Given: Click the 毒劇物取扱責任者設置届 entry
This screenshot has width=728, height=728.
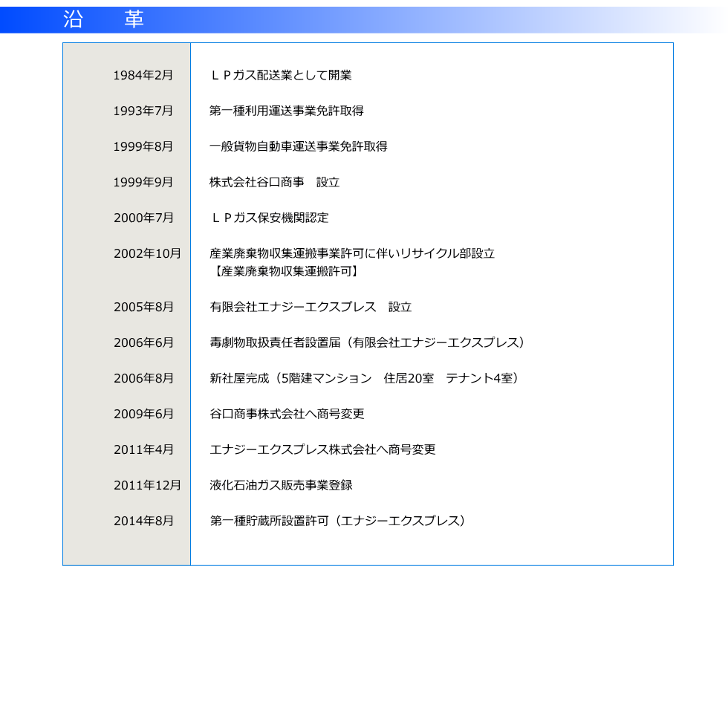Looking at the screenshot, I should [x=367, y=342].
